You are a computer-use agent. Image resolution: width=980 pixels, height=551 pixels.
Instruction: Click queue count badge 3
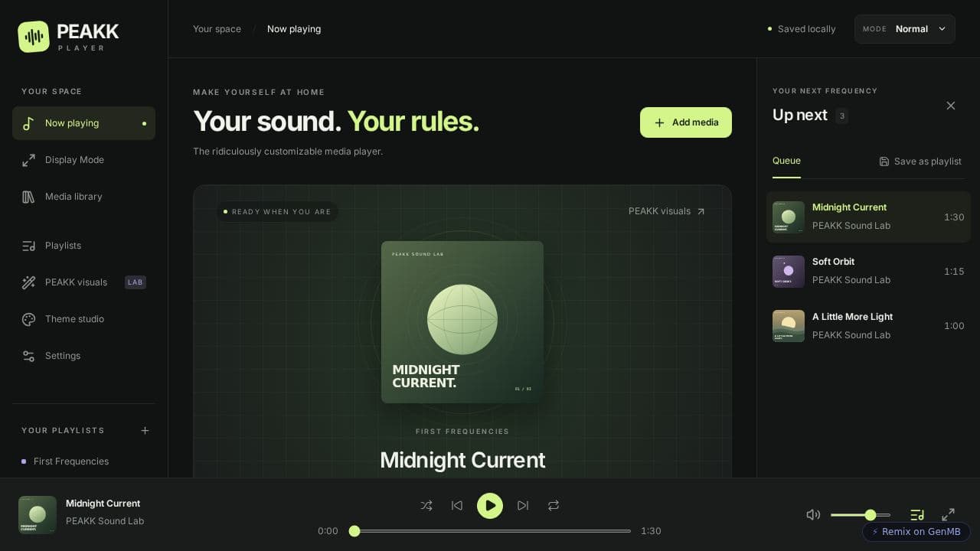point(842,116)
